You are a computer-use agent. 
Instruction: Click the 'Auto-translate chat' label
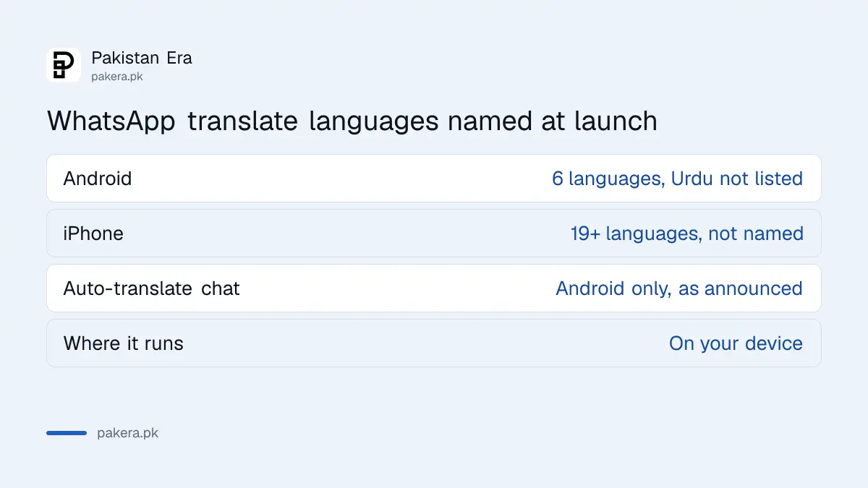[152, 288]
